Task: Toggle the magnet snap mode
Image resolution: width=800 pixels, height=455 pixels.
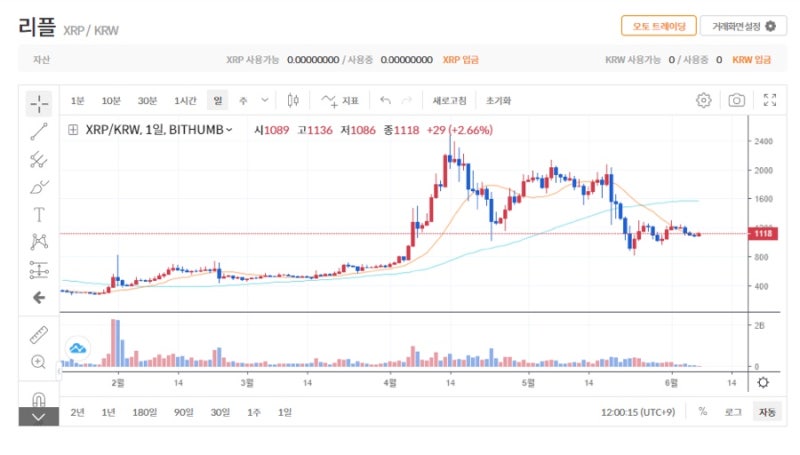Action: [39, 399]
